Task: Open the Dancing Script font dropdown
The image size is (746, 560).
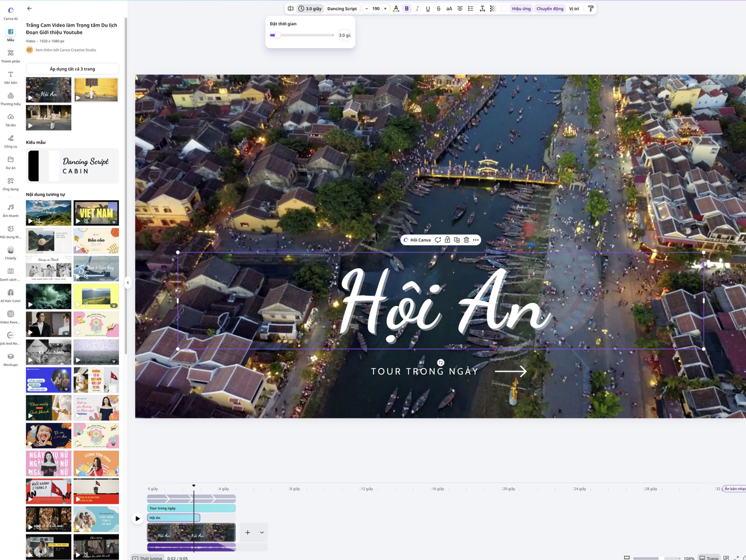Action: click(x=342, y=9)
